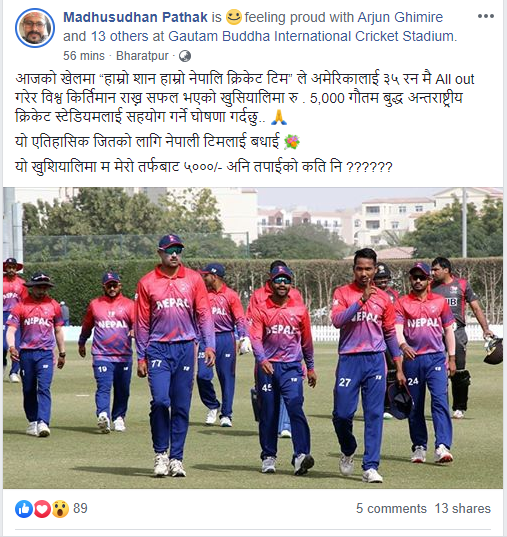
Task: Expand the 5 comments link
Action: point(391,509)
